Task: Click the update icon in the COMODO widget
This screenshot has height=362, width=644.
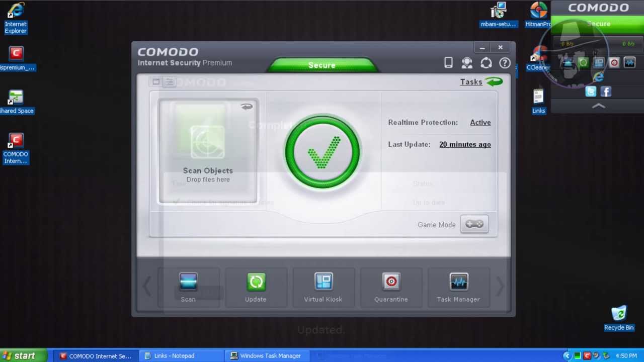Action: [583, 63]
